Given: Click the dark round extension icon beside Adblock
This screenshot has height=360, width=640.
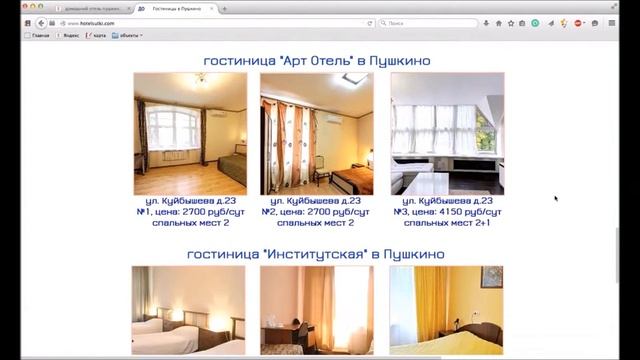Looking at the screenshot, I should pyautogui.click(x=595, y=23).
